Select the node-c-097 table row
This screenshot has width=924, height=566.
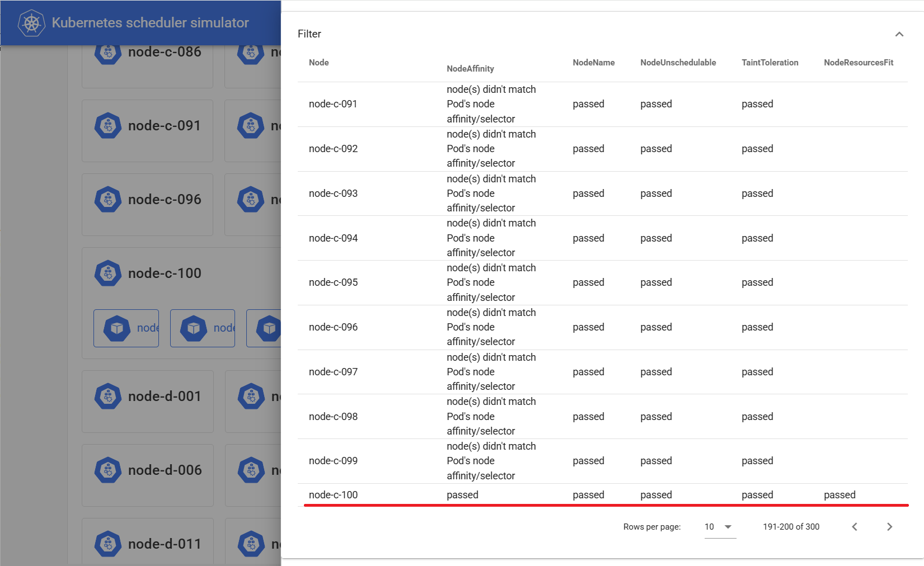tap(603, 372)
